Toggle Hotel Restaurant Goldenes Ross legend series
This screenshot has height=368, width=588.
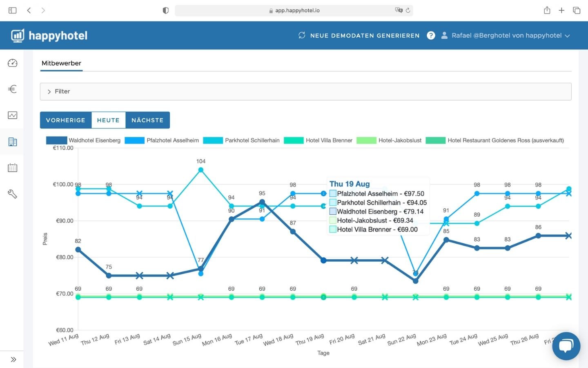(x=495, y=140)
